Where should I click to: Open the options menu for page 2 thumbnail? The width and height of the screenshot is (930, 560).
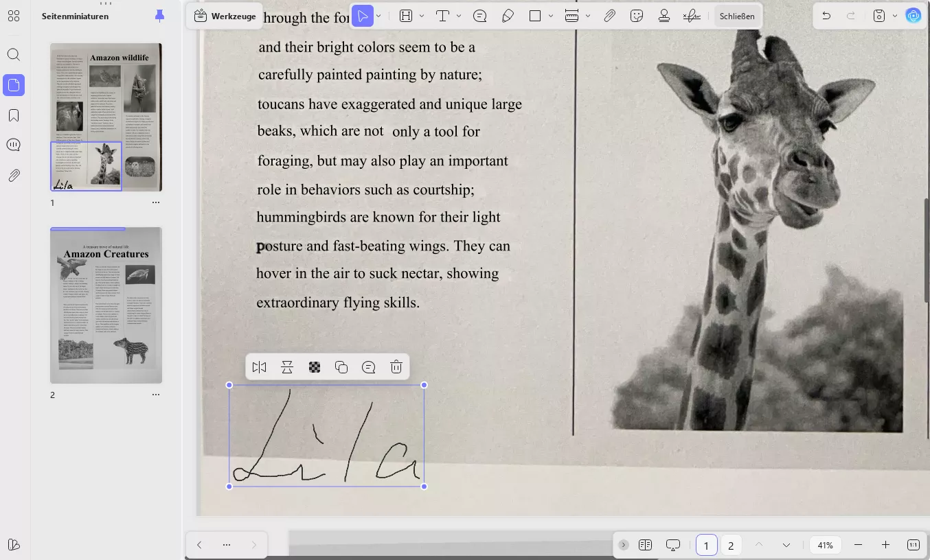click(x=156, y=395)
